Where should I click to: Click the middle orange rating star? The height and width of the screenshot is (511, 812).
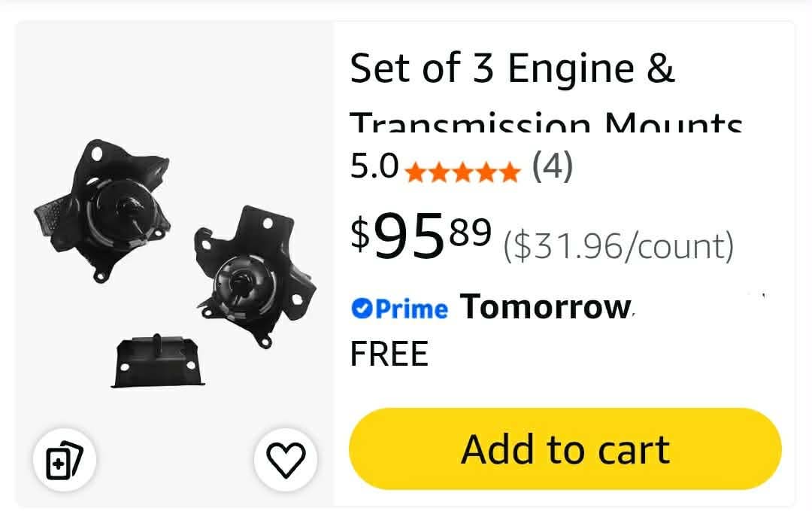pyautogui.click(x=462, y=172)
